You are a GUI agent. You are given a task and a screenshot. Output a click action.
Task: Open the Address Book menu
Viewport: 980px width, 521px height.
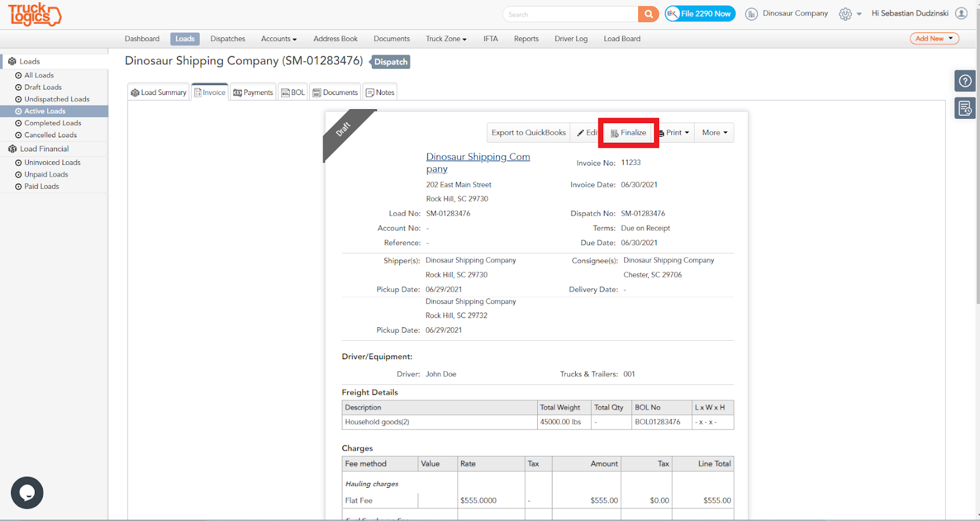click(336, 39)
